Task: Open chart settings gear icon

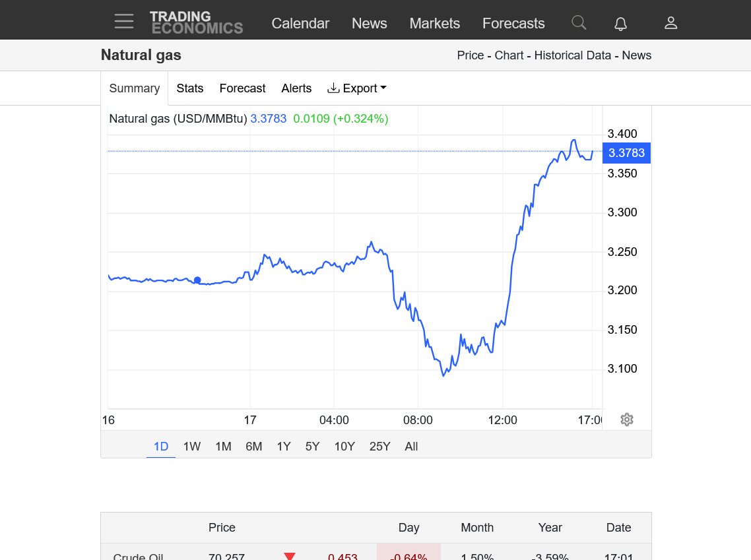Action: (627, 420)
